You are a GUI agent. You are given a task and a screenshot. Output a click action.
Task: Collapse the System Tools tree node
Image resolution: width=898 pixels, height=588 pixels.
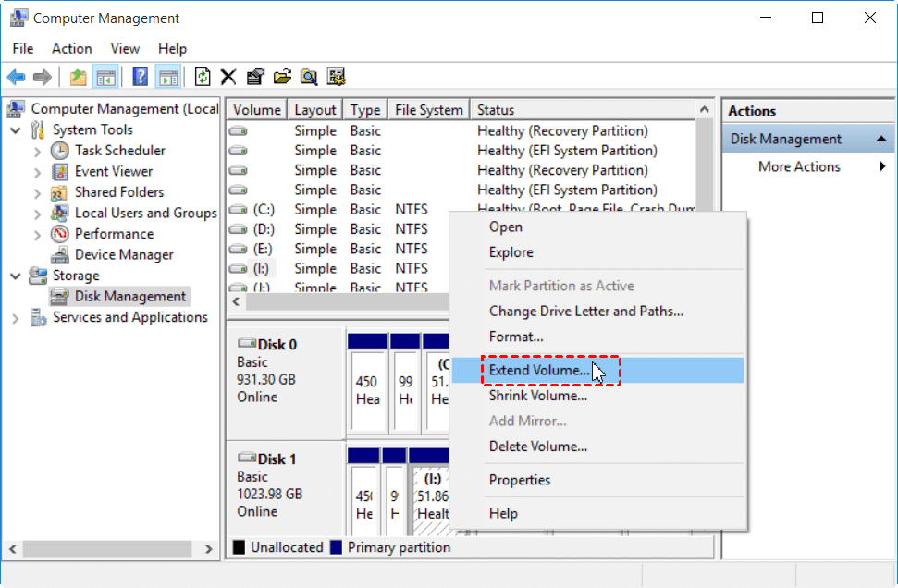coord(16,130)
